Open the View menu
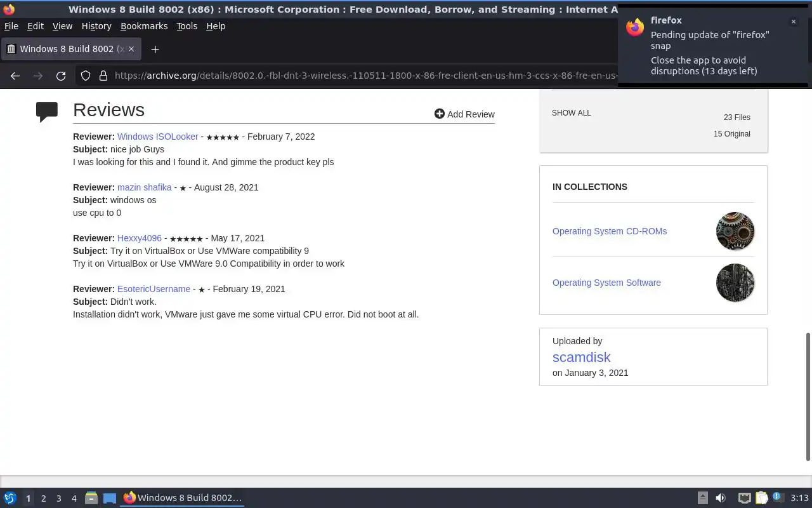 (62, 26)
